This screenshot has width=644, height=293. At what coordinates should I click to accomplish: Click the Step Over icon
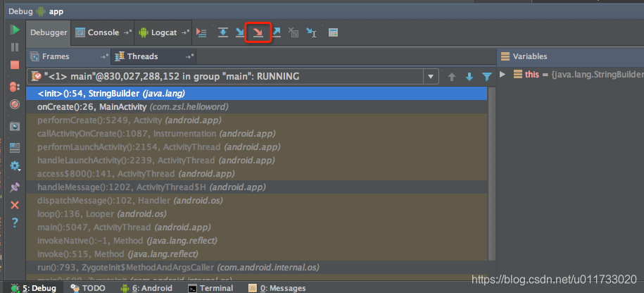tap(223, 33)
